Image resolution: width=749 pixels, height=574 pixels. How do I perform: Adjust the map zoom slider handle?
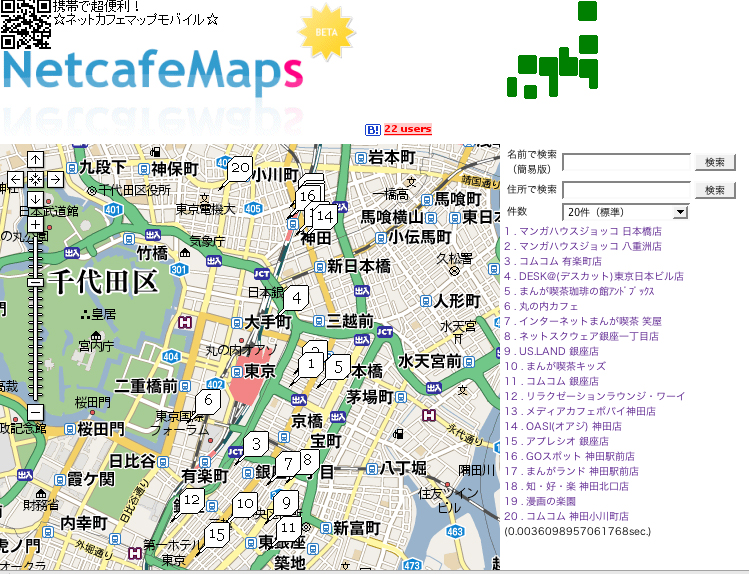click(x=35, y=283)
